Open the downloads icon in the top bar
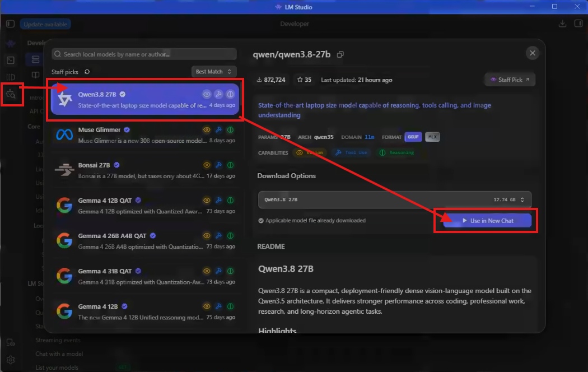 (x=562, y=24)
